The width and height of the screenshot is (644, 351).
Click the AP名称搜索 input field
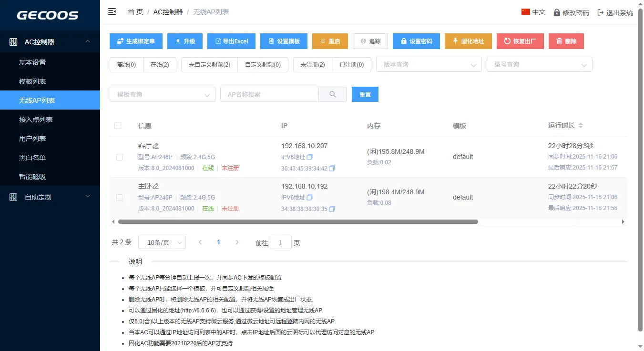click(x=269, y=94)
